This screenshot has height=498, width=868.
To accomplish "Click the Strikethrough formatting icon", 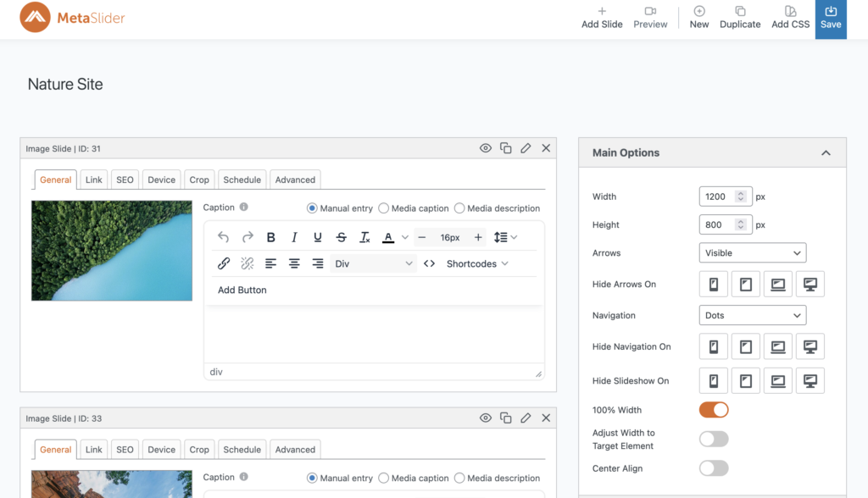I will 341,238.
